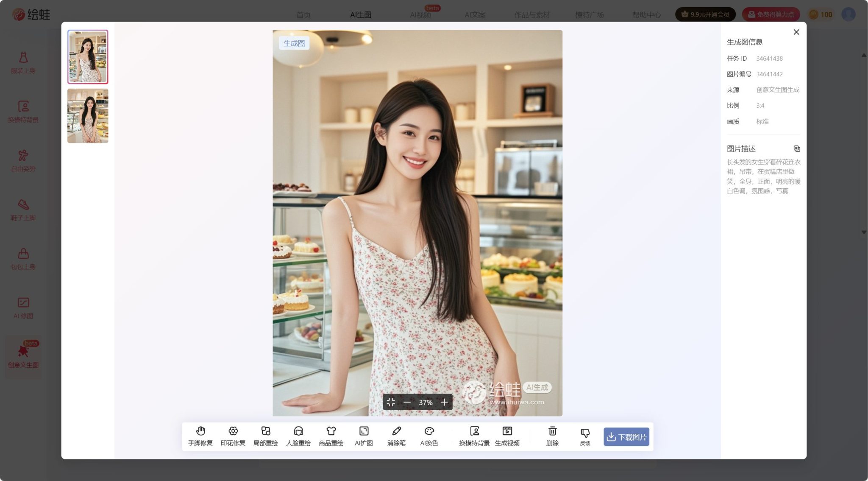
Task: Click the 免费得算力点 button
Action: (771, 14)
